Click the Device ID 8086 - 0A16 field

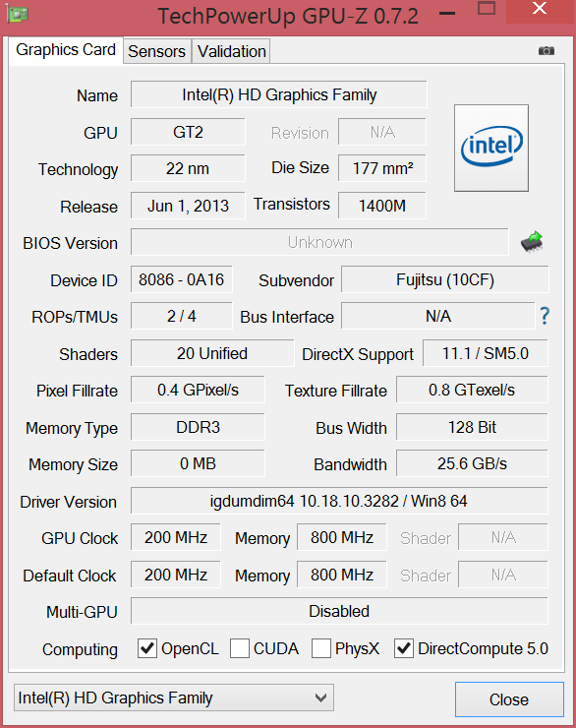pos(181,279)
